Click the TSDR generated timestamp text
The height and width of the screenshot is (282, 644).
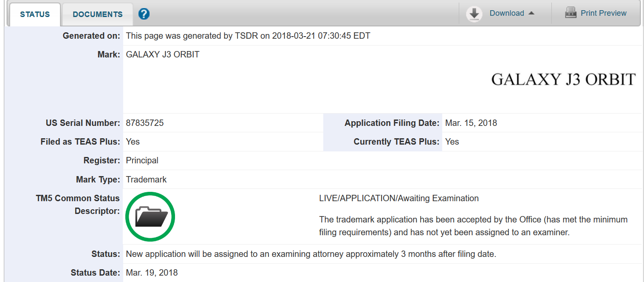coord(248,36)
